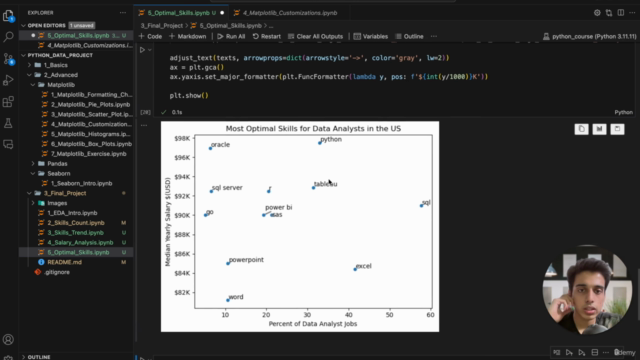Open 1_Seaborn_Intro.ipynb file
This screenshot has height=360, width=640.
[x=81, y=183]
